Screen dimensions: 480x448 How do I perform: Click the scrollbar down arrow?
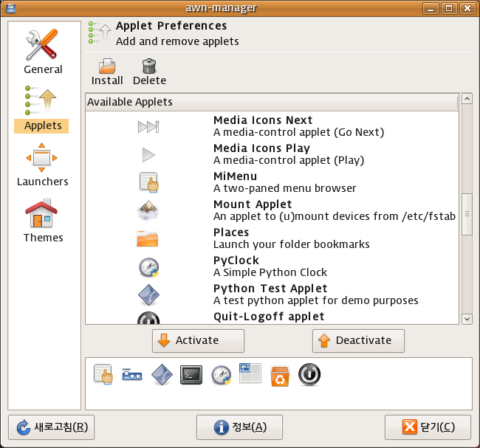click(x=467, y=319)
